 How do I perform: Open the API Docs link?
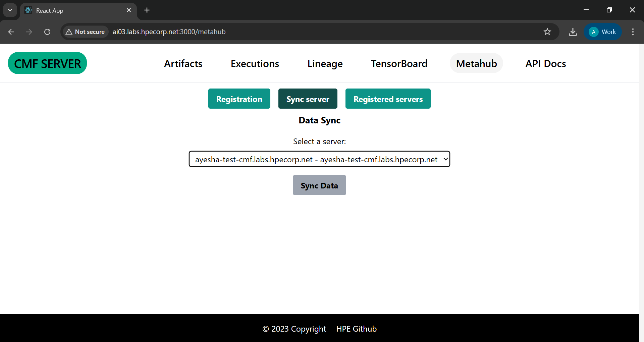546,63
